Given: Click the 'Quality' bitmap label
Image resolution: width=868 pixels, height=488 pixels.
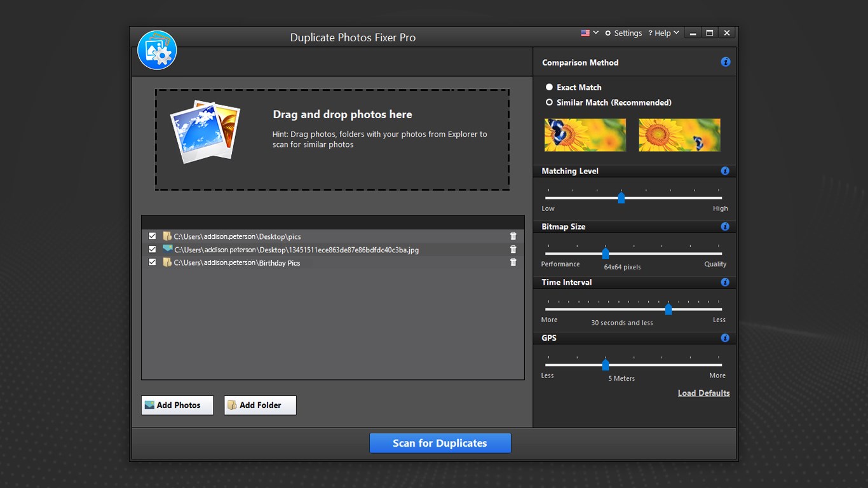Looking at the screenshot, I should [715, 264].
